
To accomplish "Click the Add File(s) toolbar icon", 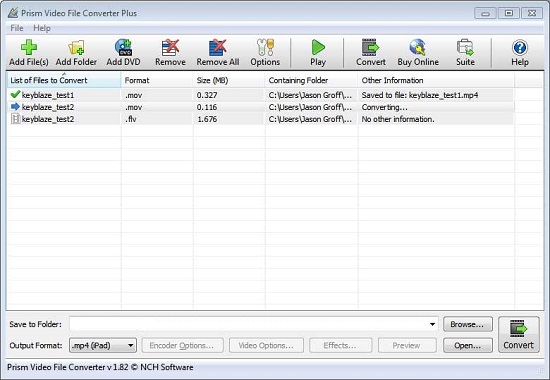I will click(x=29, y=53).
